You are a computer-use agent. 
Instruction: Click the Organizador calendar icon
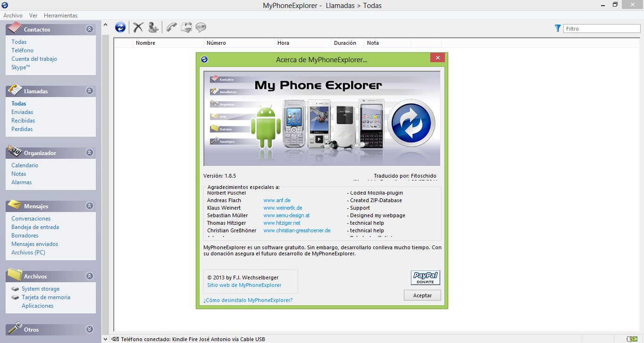pos(14,151)
